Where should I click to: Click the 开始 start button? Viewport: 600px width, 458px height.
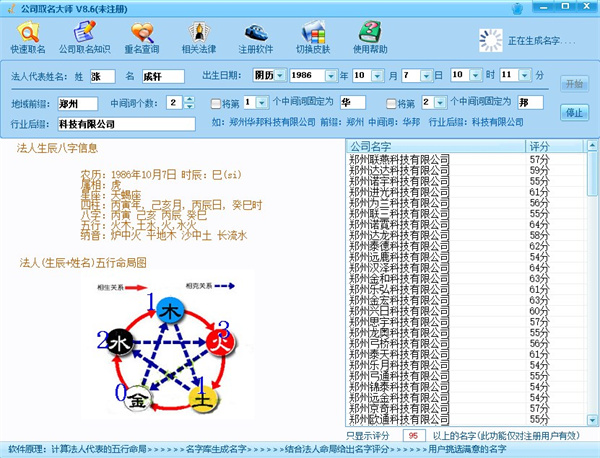pyautogui.click(x=574, y=83)
